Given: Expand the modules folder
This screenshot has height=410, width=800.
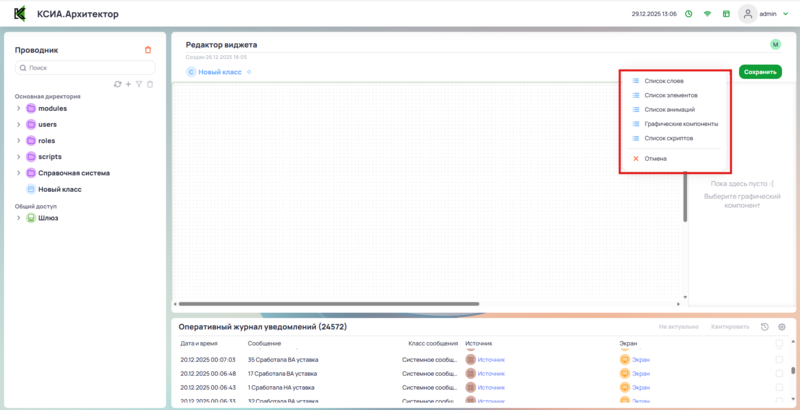Looking at the screenshot, I should (18, 108).
